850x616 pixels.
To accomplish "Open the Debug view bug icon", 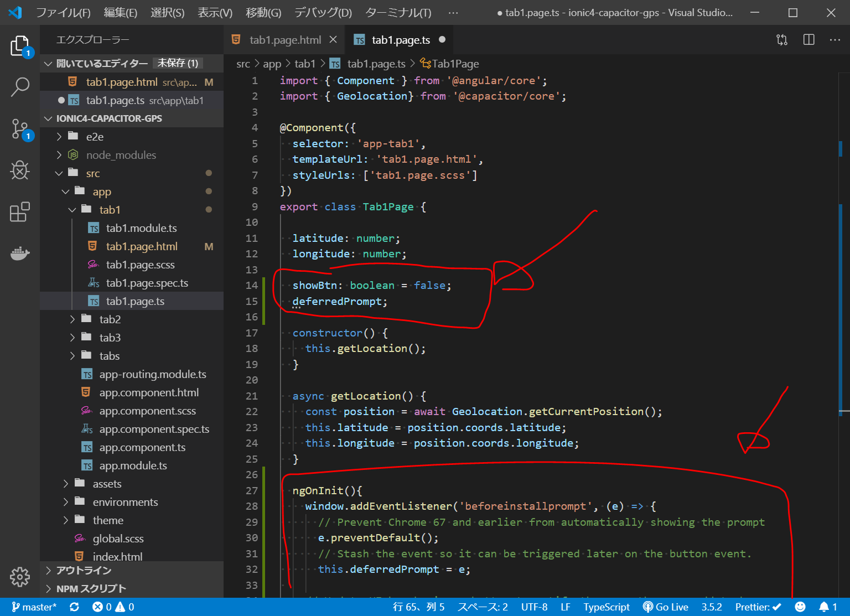I will click(20, 170).
